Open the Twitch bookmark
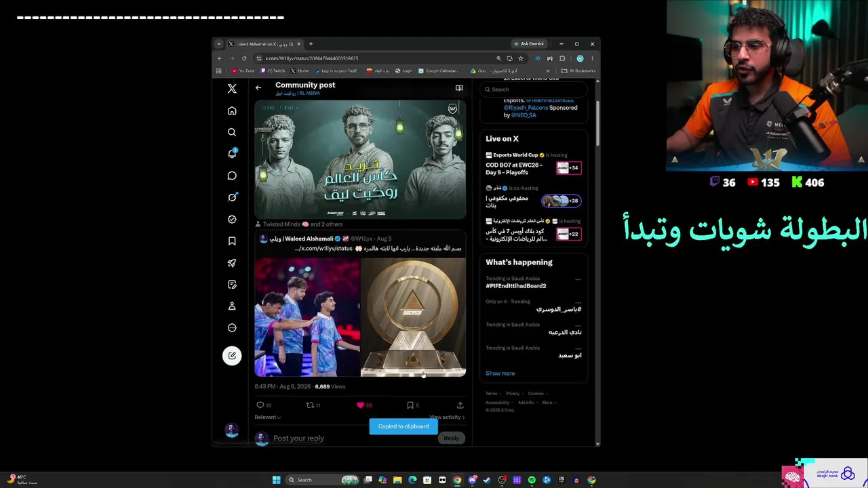The height and width of the screenshot is (488, 868). (273, 70)
